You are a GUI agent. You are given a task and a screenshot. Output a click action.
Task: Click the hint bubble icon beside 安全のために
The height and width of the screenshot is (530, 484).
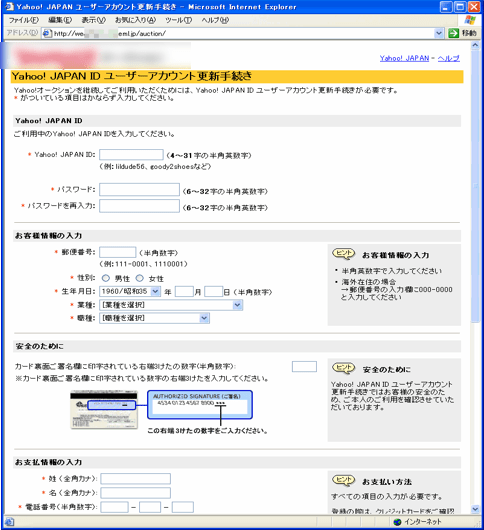[x=343, y=368]
